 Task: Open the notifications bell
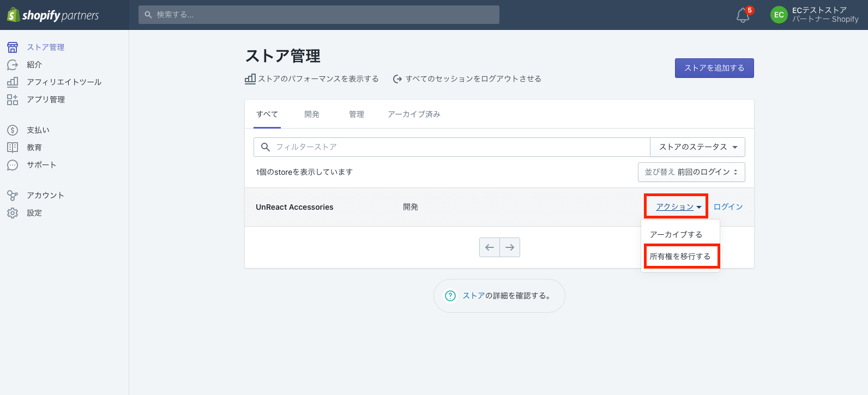(x=743, y=15)
